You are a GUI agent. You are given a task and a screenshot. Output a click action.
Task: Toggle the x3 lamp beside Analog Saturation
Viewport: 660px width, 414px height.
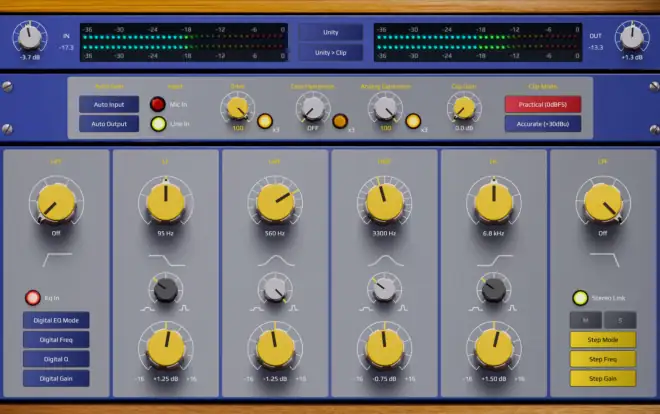click(x=413, y=121)
